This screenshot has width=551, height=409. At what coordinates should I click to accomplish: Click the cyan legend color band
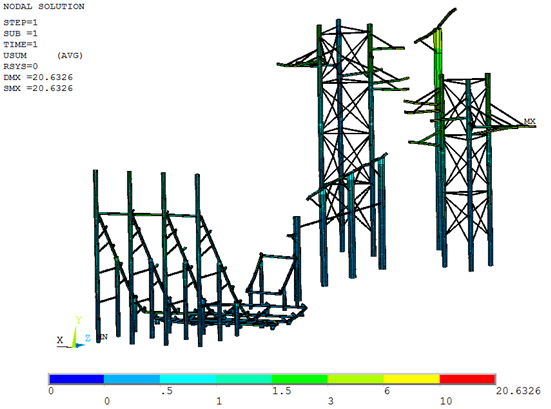tap(188, 379)
